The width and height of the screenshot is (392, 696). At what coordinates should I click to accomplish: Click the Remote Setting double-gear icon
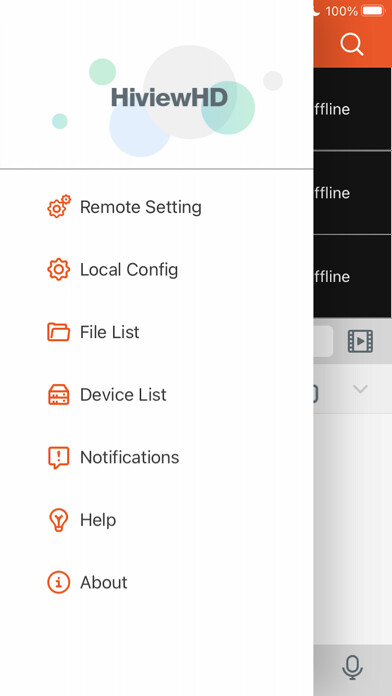pos(59,206)
